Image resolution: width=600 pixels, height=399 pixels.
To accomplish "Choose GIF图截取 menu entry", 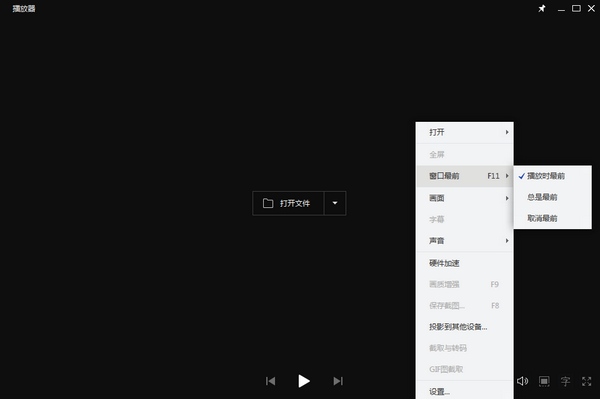I will pos(465,369).
